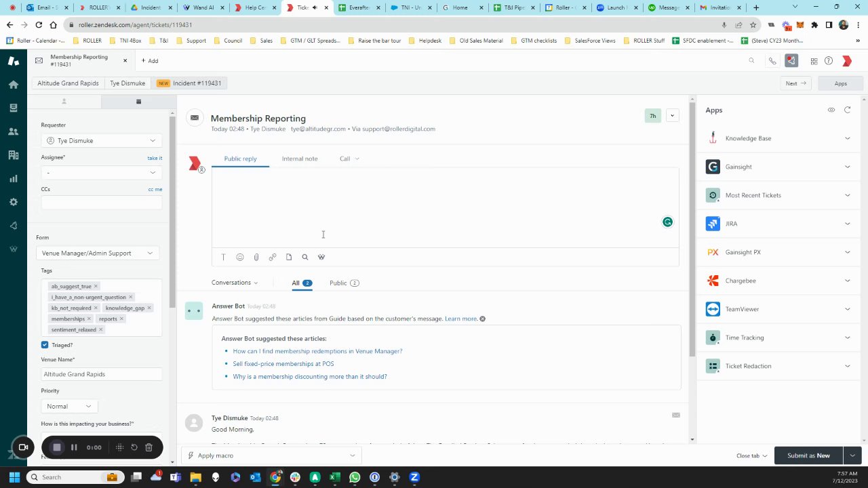Remove the reports tag

[x=122, y=319]
